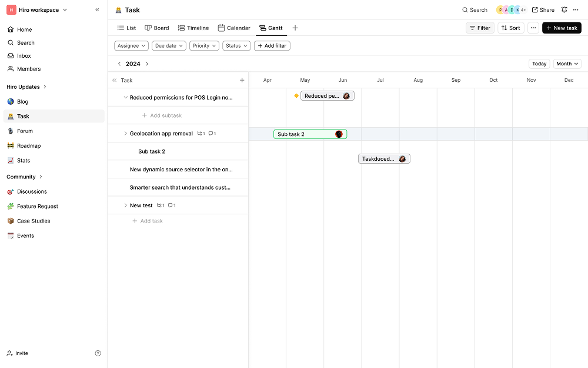This screenshot has width=588, height=368.
Task: Open the member avatars group
Action: pyautogui.click(x=511, y=10)
